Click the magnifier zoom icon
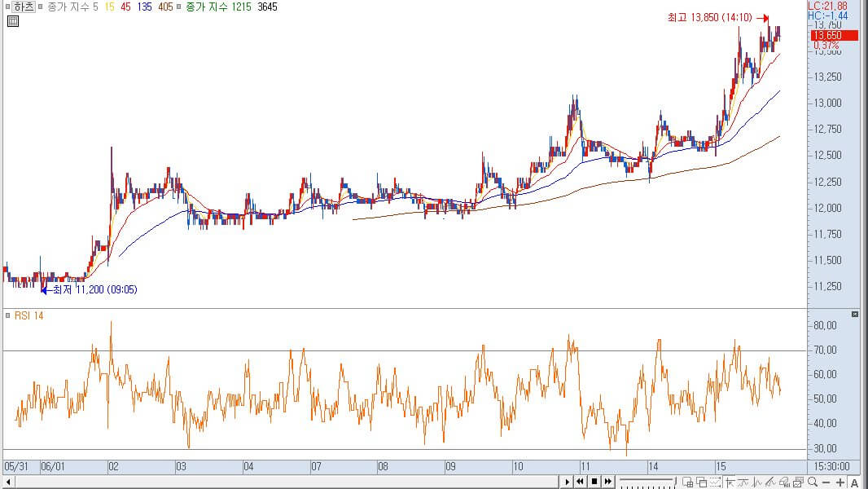The width and height of the screenshot is (868, 489). click(813, 482)
